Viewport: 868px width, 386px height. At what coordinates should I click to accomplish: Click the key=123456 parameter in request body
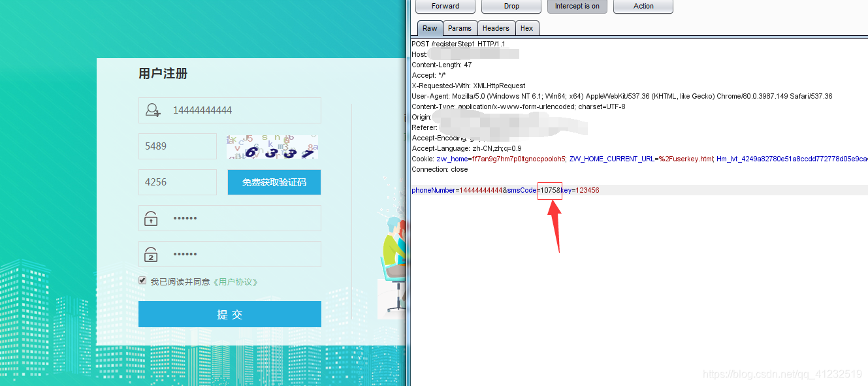580,190
